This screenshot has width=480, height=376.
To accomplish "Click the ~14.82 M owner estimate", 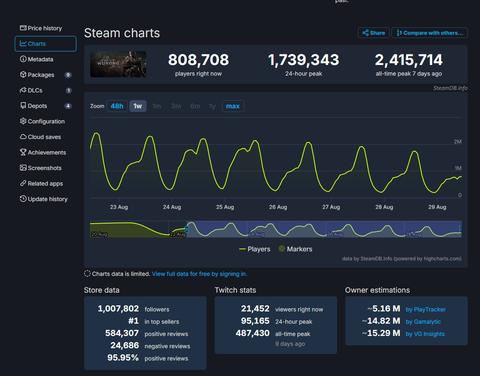I will (x=381, y=321).
